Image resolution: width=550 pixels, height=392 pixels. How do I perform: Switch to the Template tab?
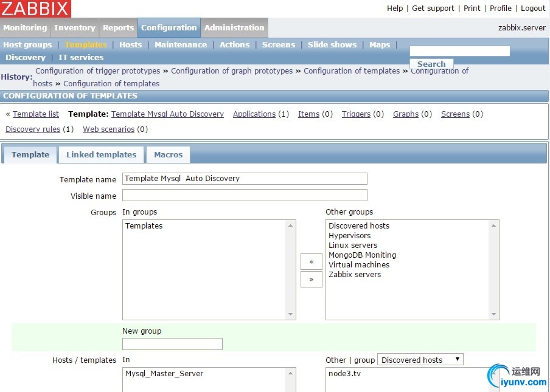coord(30,154)
